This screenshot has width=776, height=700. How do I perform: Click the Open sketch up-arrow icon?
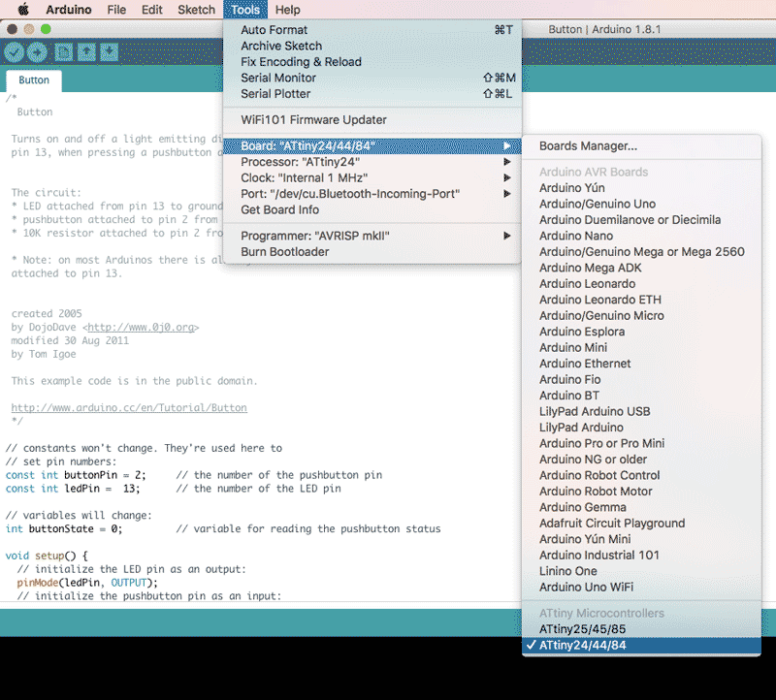86,52
